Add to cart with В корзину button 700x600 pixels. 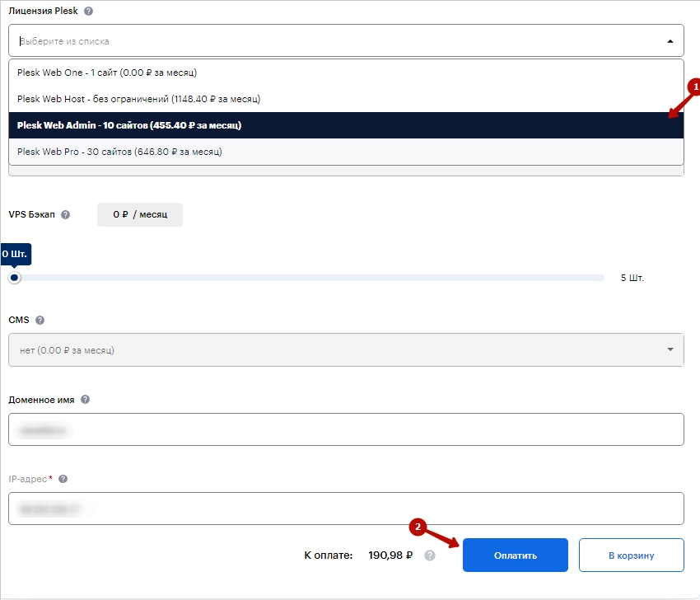[632, 555]
